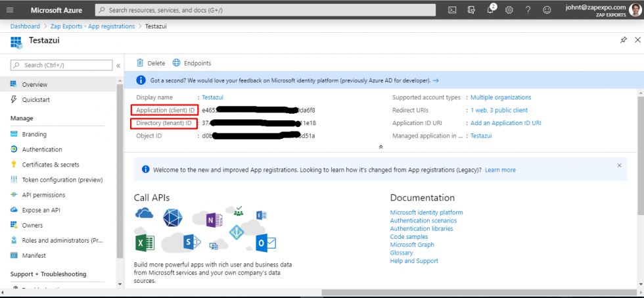Click Add an Application ID URI
Viewport: 644px width, 298px height.
click(x=505, y=123)
